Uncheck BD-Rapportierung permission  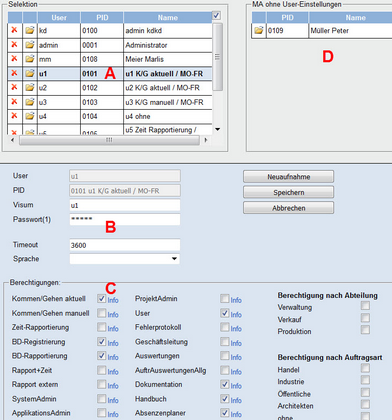[102, 356]
